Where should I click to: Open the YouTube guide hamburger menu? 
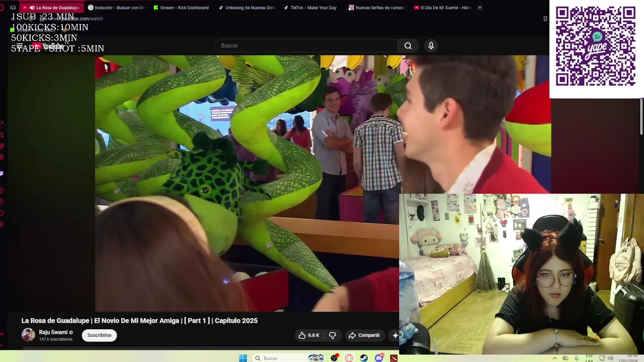click(20, 46)
